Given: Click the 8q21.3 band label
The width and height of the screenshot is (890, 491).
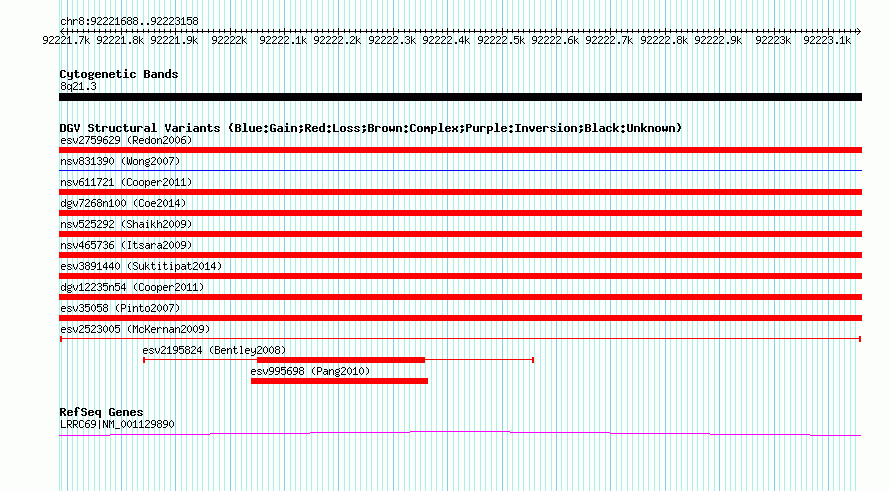Looking at the screenshot, I should [x=78, y=86].
